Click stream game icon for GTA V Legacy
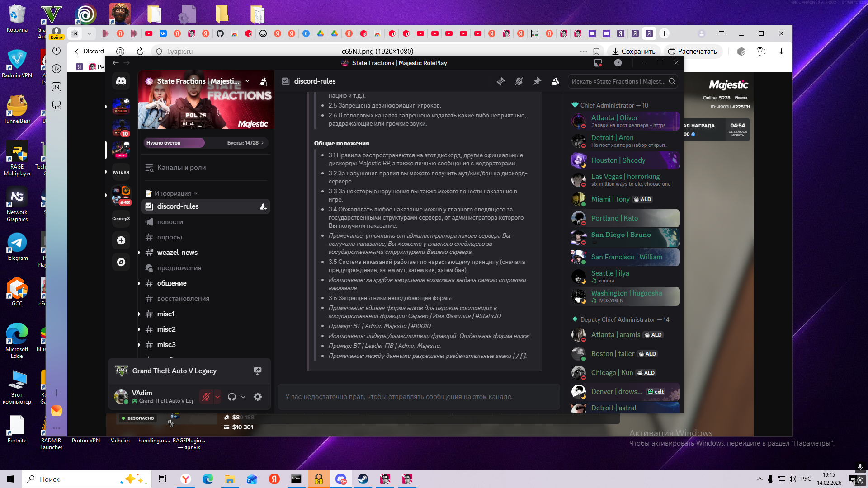 258,371
